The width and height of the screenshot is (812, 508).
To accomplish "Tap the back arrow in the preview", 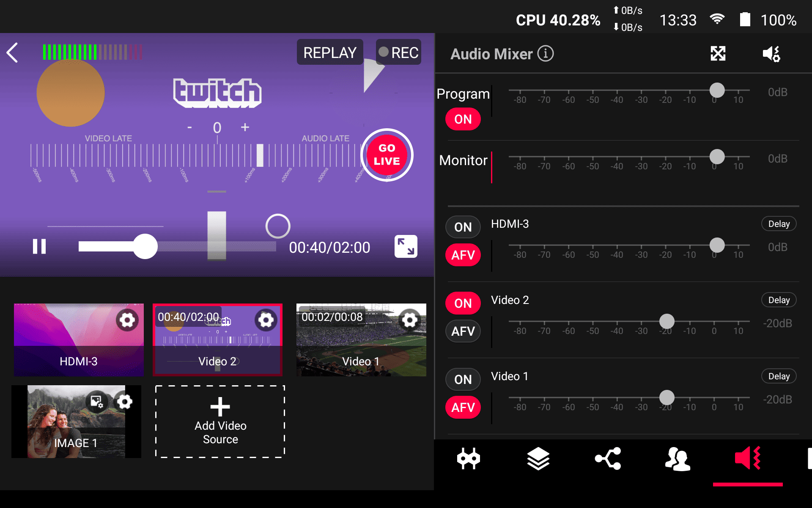I will pyautogui.click(x=13, y=53).
